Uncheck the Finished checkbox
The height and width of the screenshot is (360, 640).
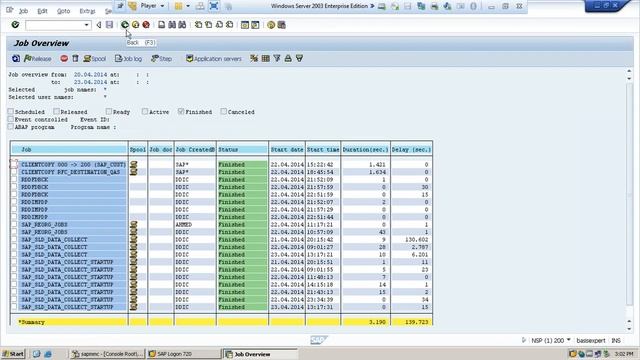[181, 111]
